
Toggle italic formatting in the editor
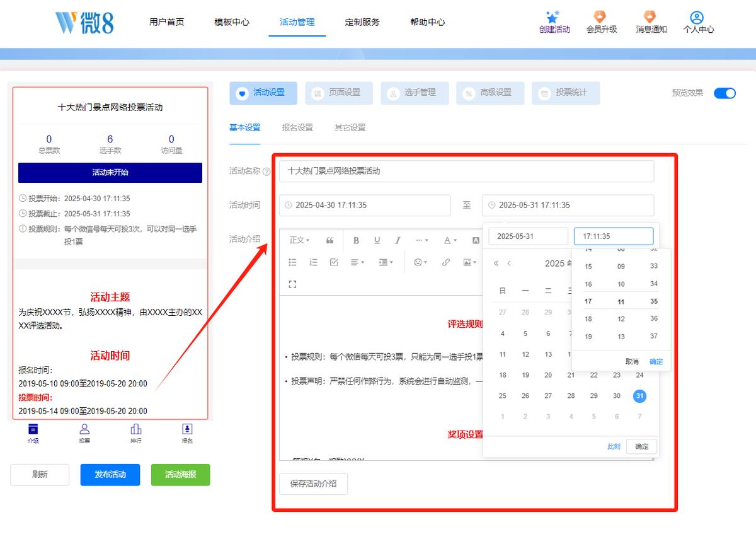[x=398, y=240]
